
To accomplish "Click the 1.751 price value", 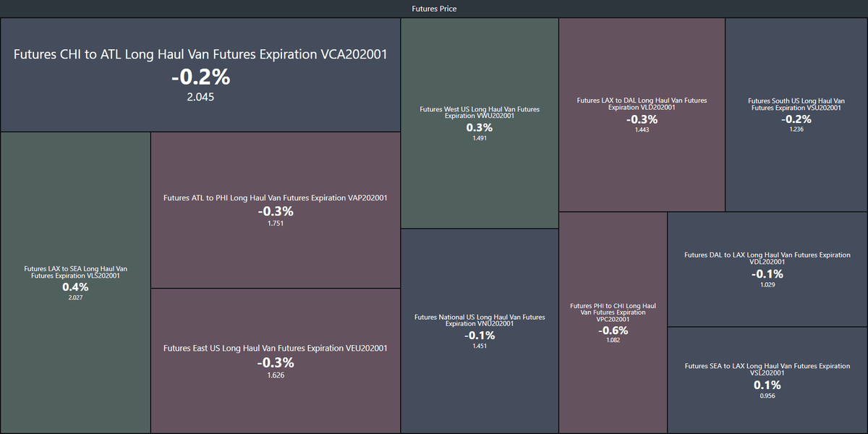I will (x=276, y=224).
